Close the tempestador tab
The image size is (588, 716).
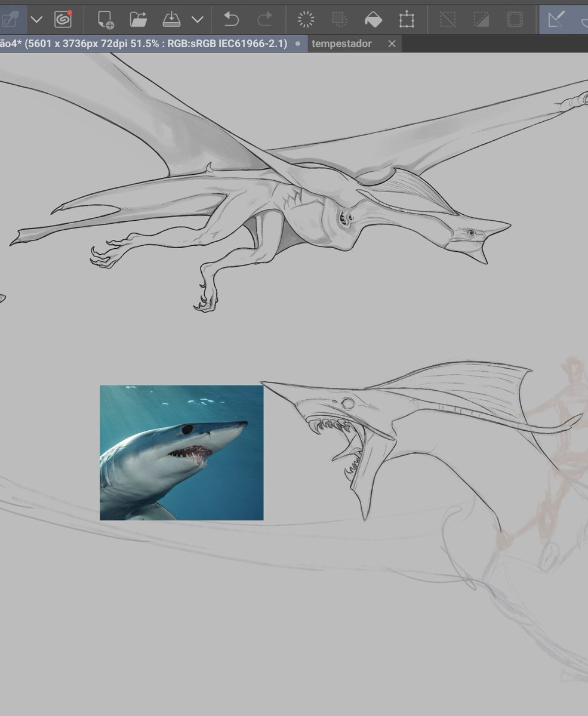392,44
